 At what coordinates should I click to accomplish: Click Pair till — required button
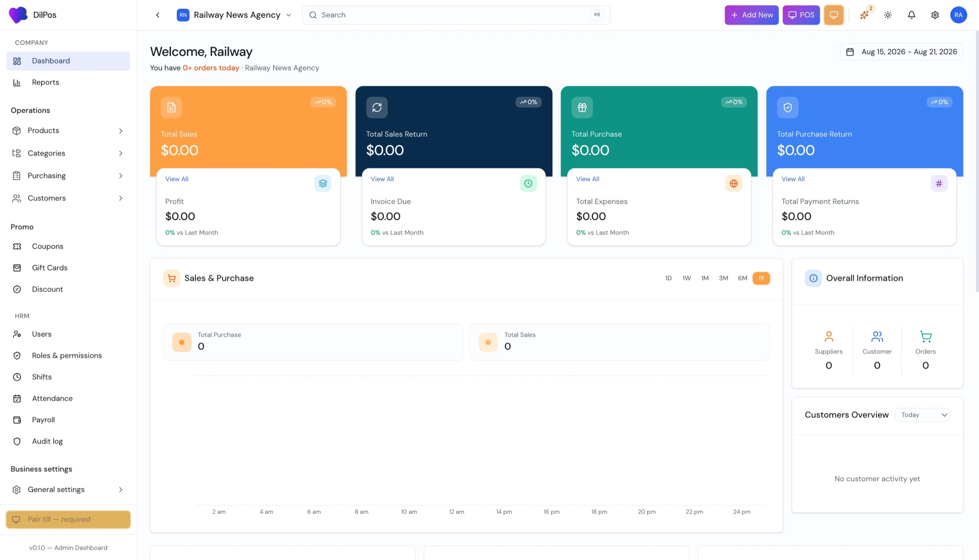click(x=68, y=519)
